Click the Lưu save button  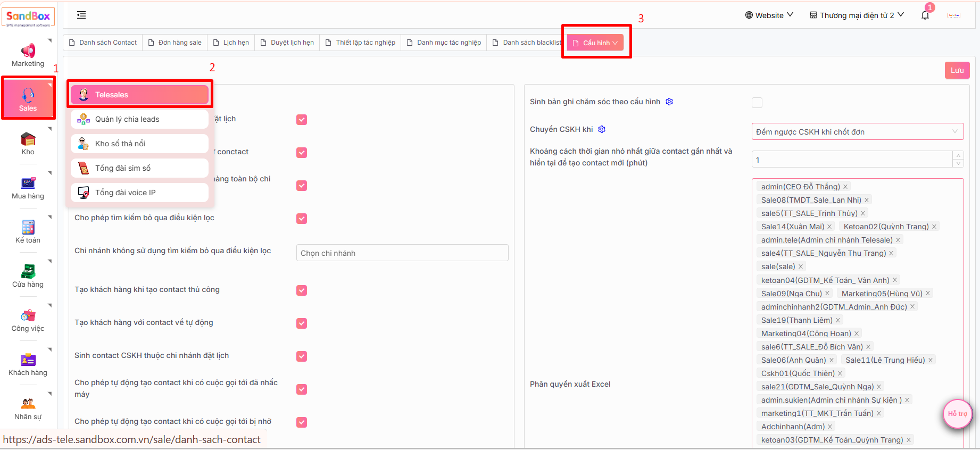[957, 70]
